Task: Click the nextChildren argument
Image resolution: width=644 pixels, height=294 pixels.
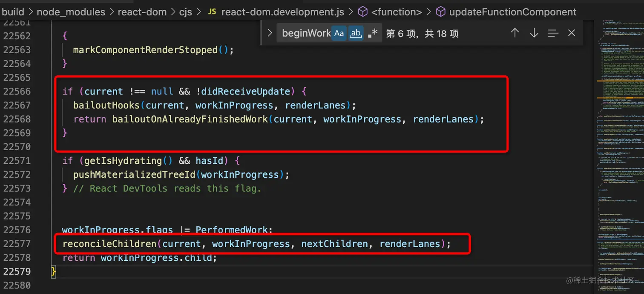Action: [x=334, y=244]
